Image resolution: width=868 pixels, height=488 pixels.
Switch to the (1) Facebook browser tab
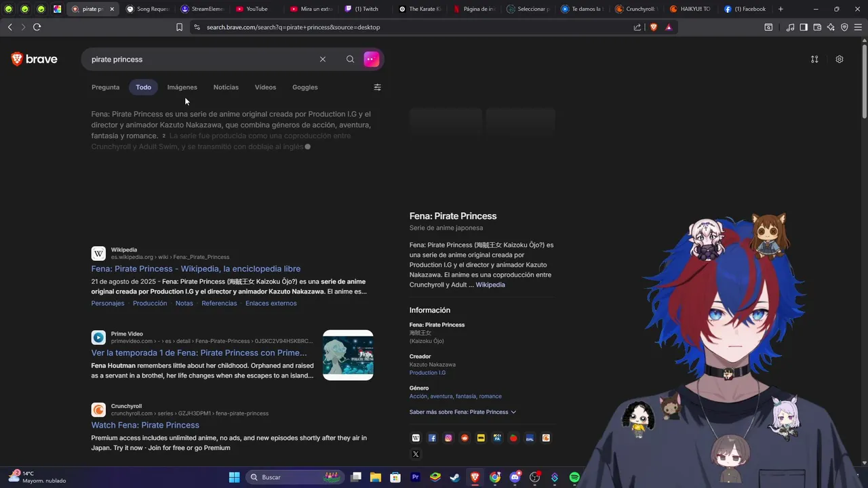745,9
